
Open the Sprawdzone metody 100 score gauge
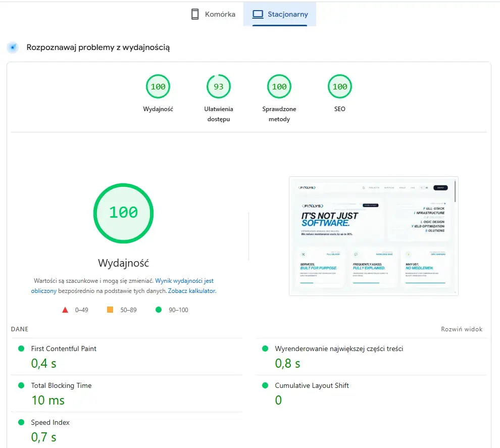(x=279, y=86)
